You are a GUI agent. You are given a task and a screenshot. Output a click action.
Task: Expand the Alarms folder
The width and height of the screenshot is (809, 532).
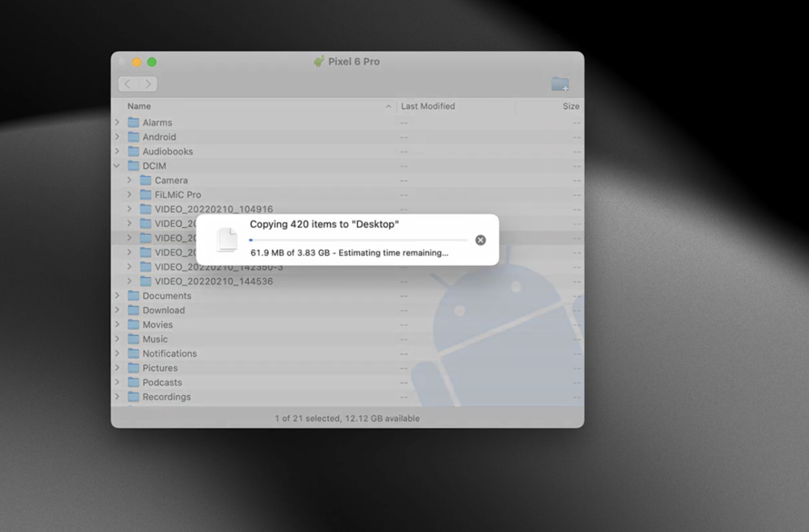pyautogui.click(x=117, y=123)
